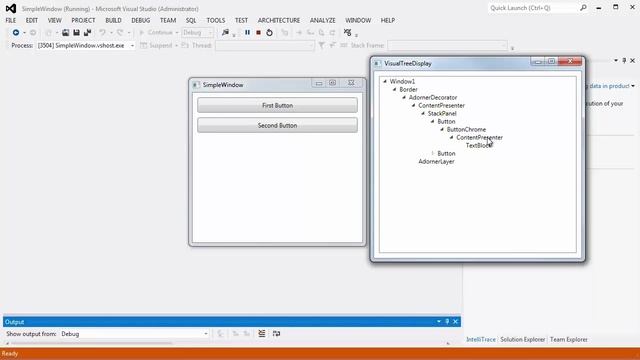Screen dimensions: 640x360
Task: Minimize the SimpleWindow window
Action: click(319, 83)
